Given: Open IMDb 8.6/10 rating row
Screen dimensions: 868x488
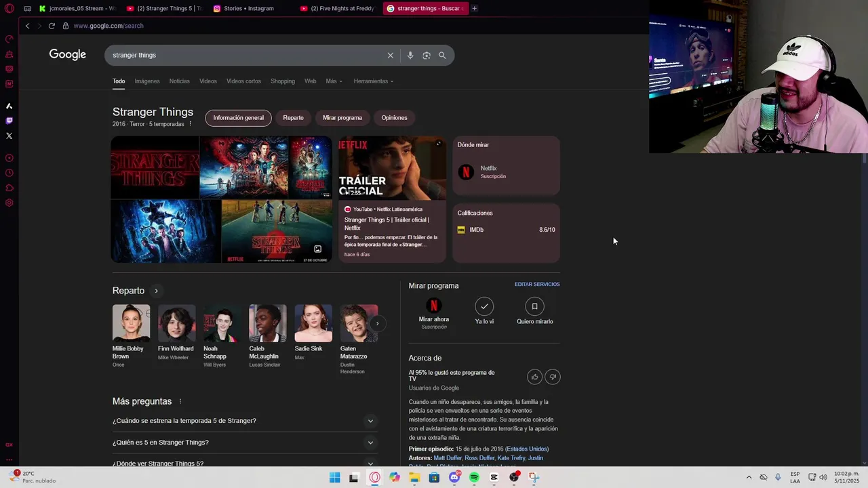Looking at the screenshot, I should (506, 230).
